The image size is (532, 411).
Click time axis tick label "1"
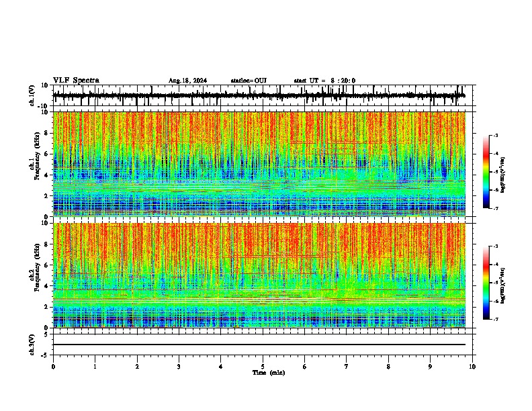click(95, 367)
